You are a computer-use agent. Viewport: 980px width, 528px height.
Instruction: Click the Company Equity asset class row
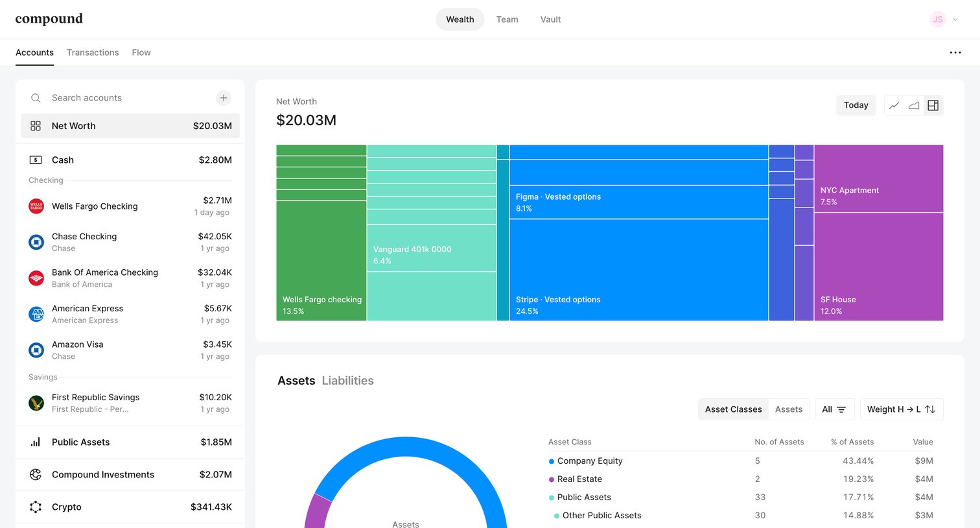pos(741,461)
